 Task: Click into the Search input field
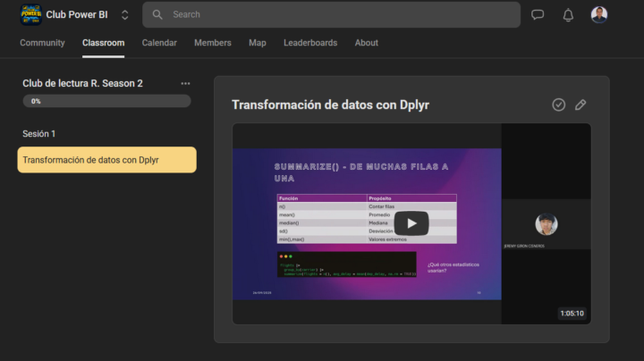click(340, 14)
